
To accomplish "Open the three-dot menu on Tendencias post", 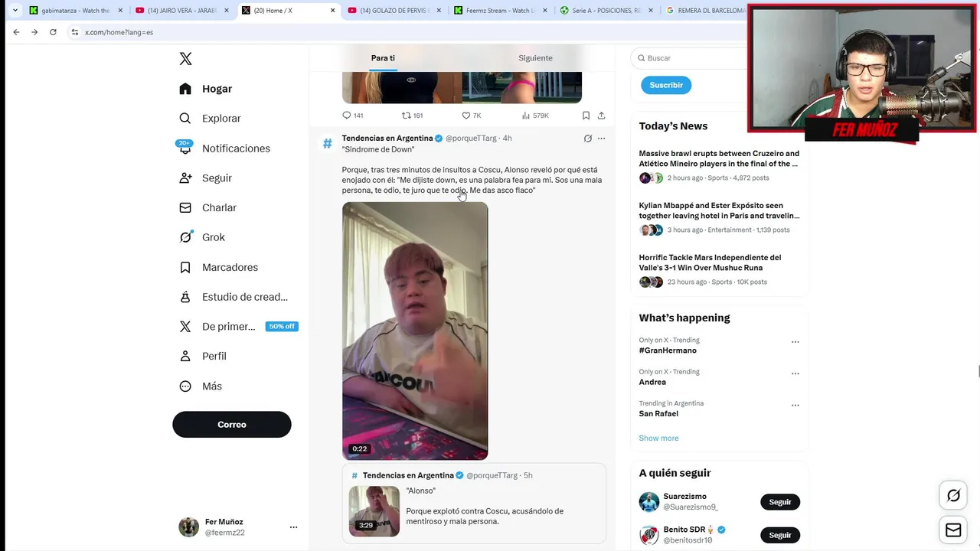I will (601, 139).
